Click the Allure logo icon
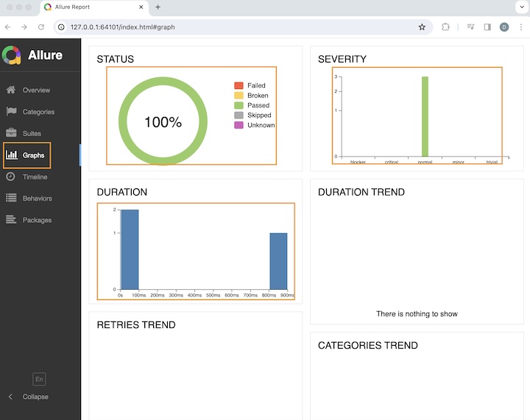530x420 pixels. pyautogui.click(x=12, y=55)
